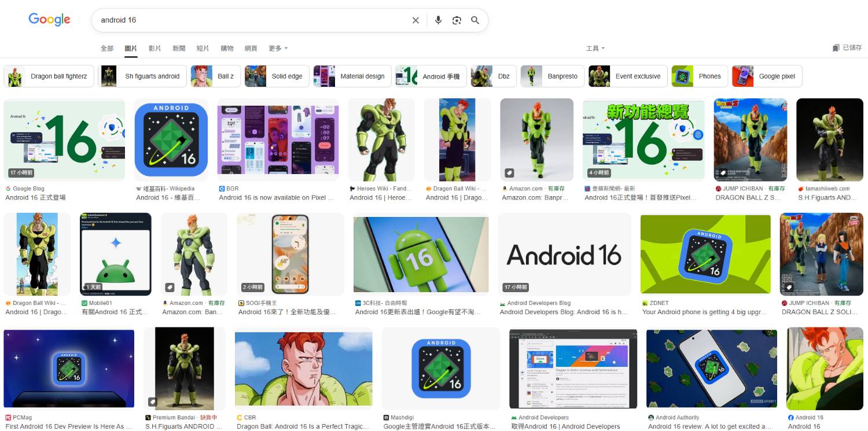Open link 'Dragon Ball: Android 16 Is a Perfect Tragic'
The image size is (868, 431).
tap(303, 427)
